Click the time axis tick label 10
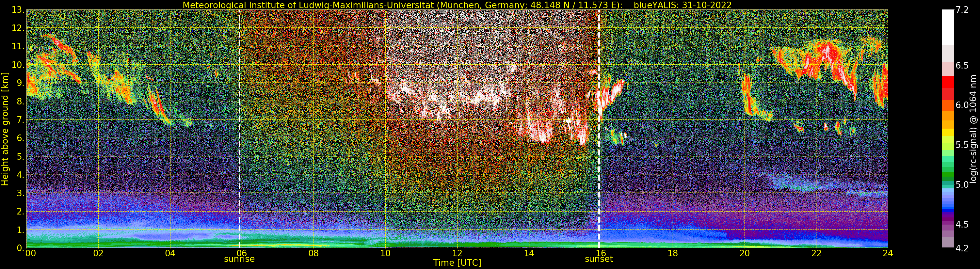This screenshot has width=980, height=269. click(x=385, y=253)
